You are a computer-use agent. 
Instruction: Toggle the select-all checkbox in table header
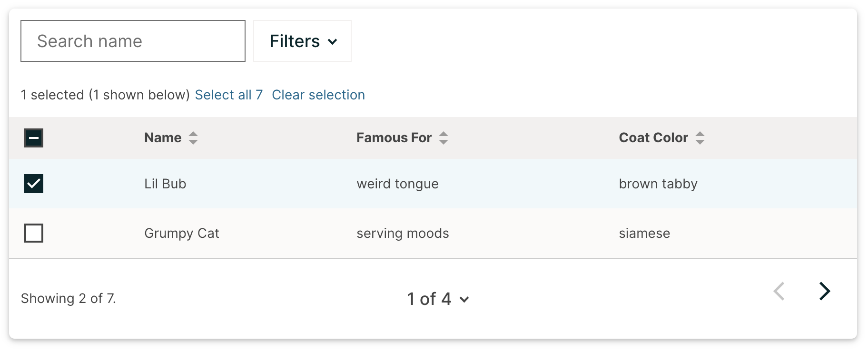tap(34, 138)
